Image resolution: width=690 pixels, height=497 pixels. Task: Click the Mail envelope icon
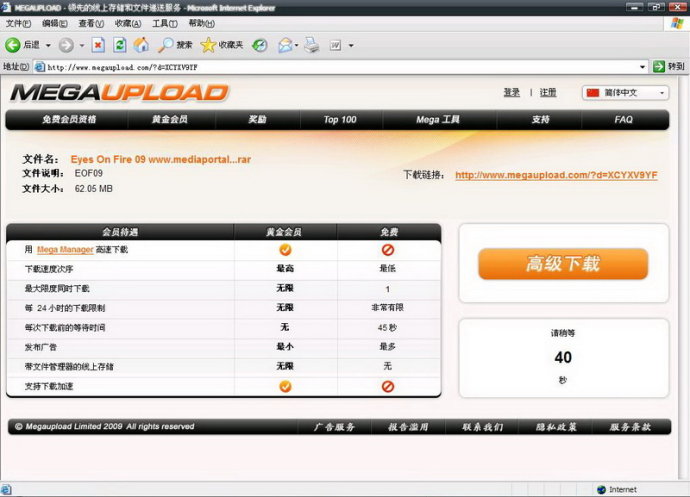point(285,45)
